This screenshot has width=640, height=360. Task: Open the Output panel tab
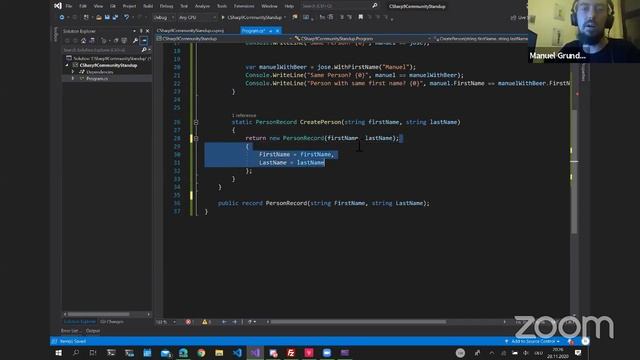pos(93,331)
